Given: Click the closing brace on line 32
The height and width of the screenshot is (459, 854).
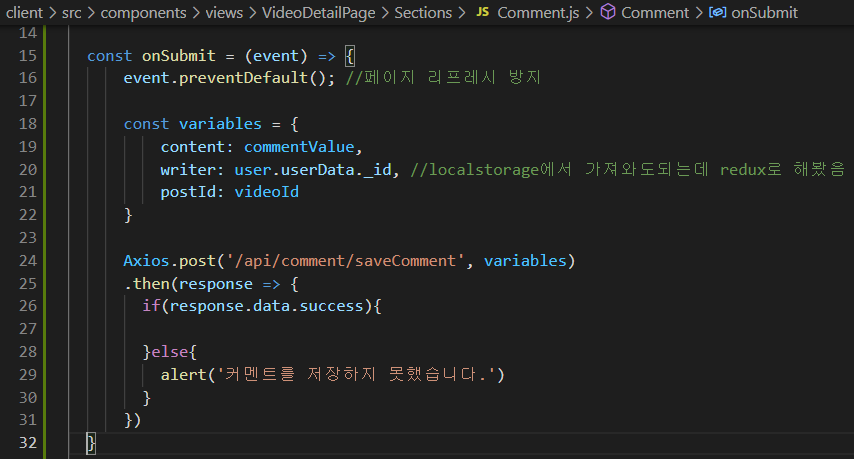Looking at the screenshot, I should pyautogui.click(x=91, y=443).
